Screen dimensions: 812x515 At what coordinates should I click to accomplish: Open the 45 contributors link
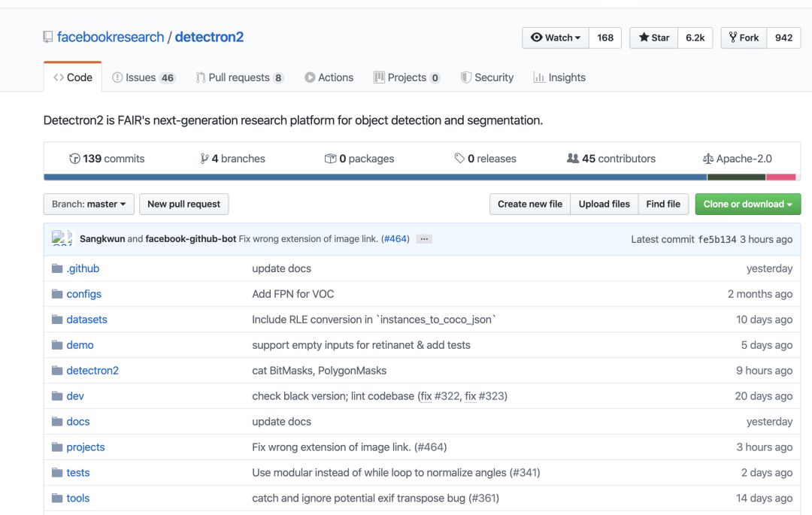click(611, 159)
